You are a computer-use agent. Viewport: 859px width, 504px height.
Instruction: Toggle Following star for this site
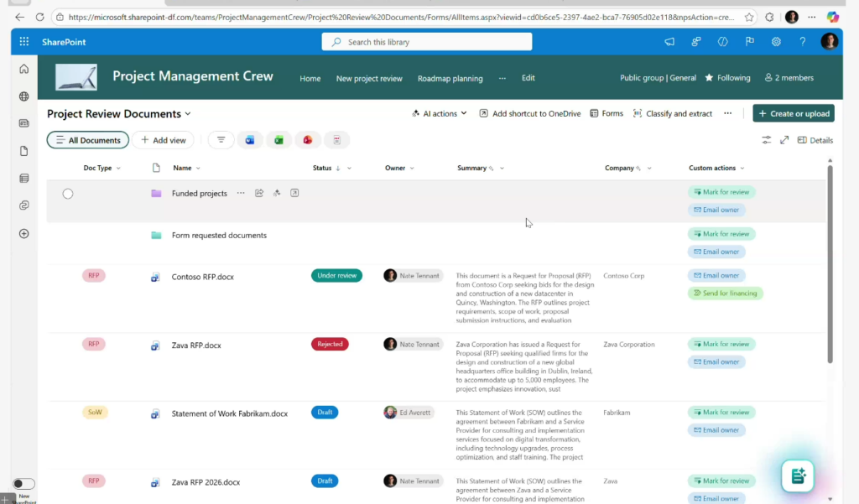pyautogui.click(x=727, y=78)
